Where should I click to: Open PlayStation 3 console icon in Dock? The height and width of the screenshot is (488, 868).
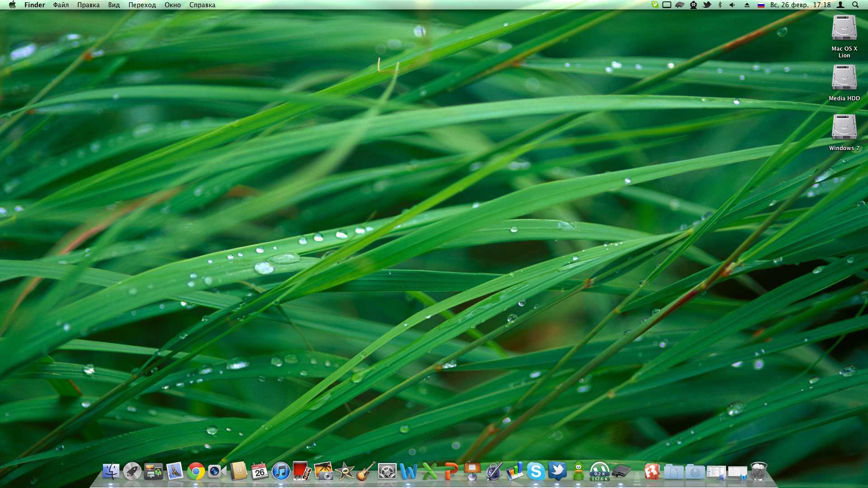point(621,471)
